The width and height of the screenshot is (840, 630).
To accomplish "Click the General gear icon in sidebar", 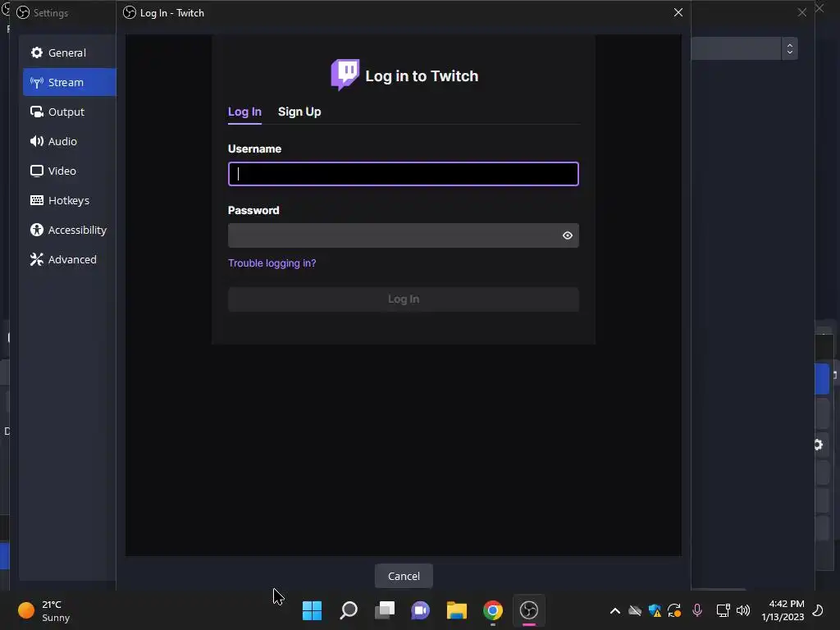I will coord(36,52).
